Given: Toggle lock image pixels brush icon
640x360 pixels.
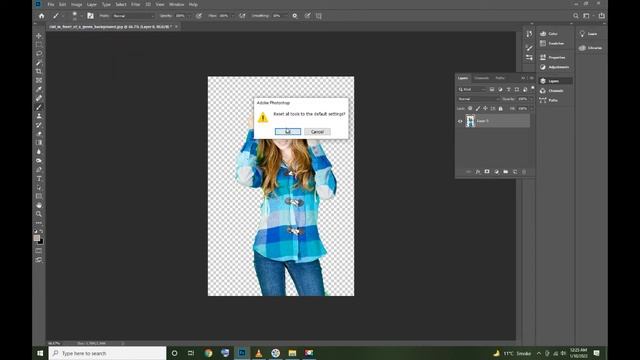Looking at the screenshot, I should click(478, 109).
